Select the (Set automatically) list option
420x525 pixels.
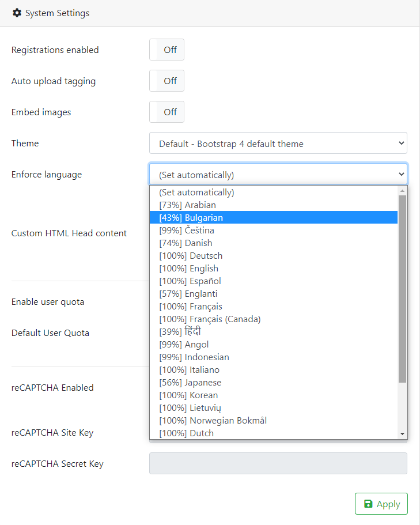click(274, 192)
